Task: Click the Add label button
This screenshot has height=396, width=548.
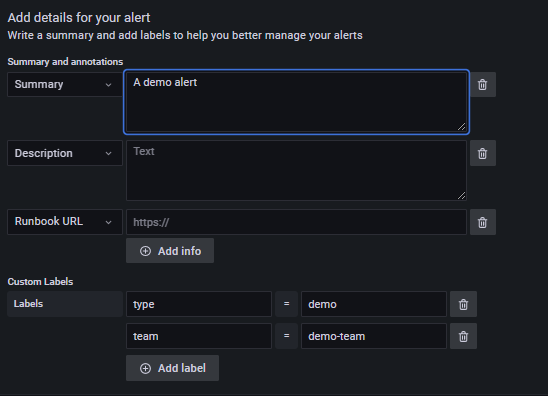Action: [172, 368]
